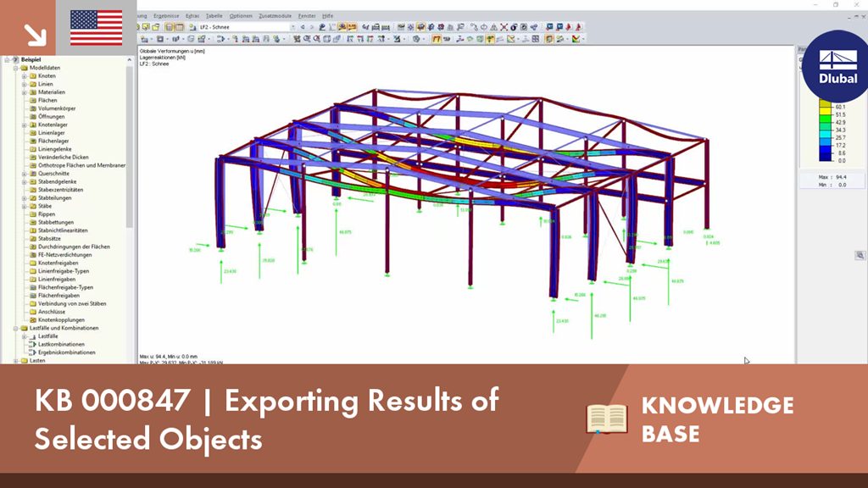Expand the Knotenlager tree node
868x488 pixels.
[x=25, y=125]
